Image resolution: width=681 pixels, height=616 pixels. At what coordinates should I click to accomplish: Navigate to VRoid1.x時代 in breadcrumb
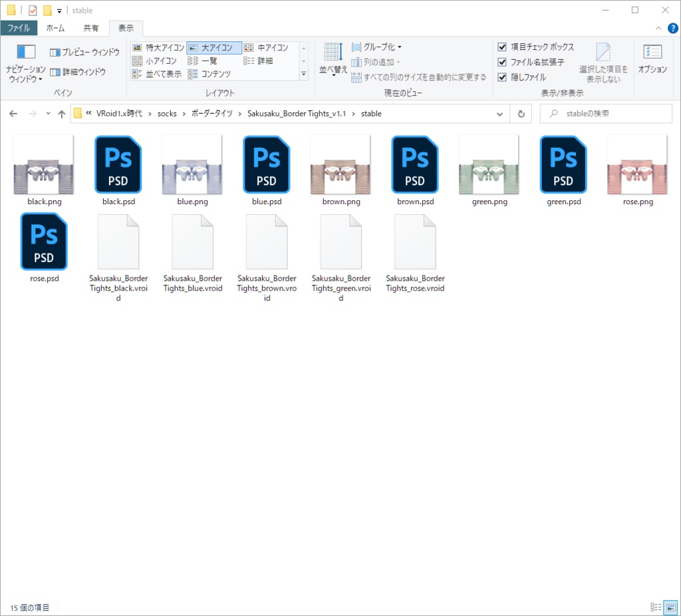click(x=119, y=113)
